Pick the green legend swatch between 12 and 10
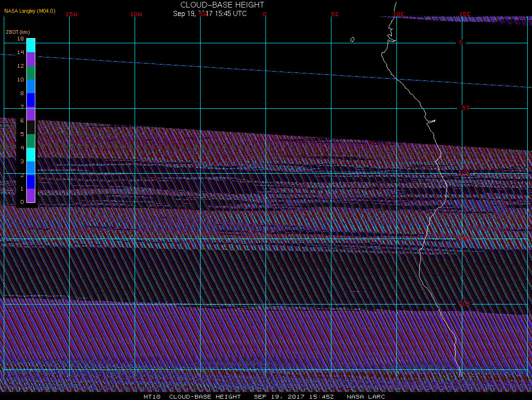Image resolution: width=532 pixels, height=400 pixels. click(x=31, y=72)
